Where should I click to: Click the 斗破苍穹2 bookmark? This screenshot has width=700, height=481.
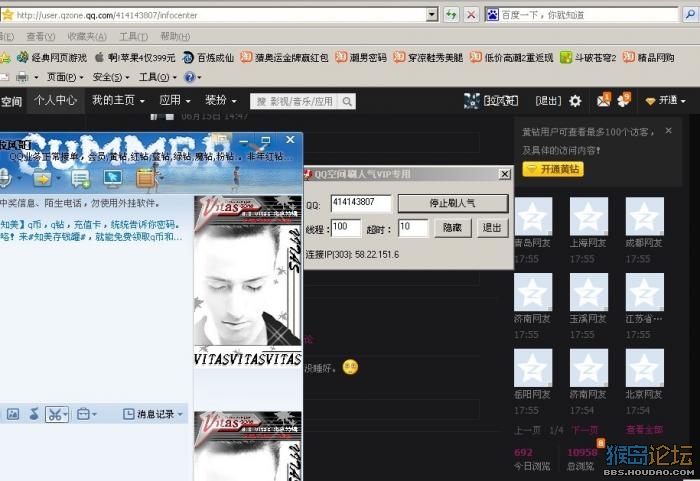[588, 58]
